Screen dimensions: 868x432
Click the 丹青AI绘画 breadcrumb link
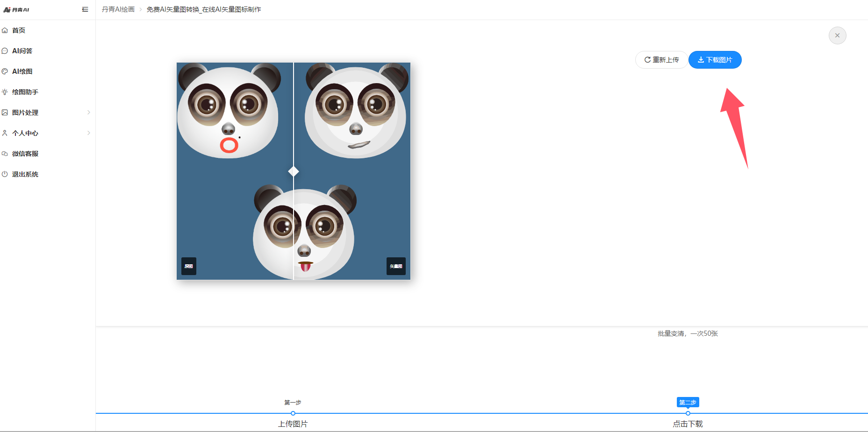pyautogui.click(x=118, y=9)
